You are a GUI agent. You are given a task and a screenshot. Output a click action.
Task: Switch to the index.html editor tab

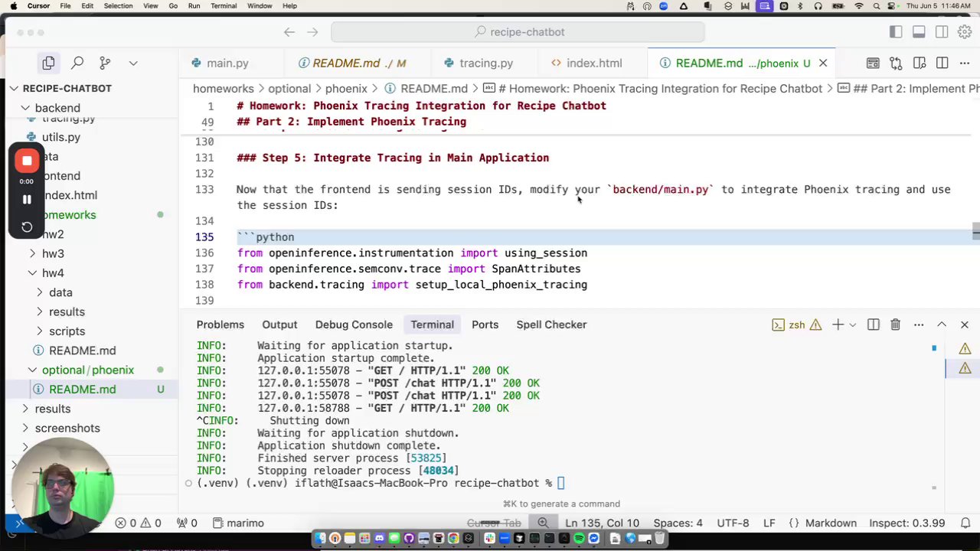point(594,63)
